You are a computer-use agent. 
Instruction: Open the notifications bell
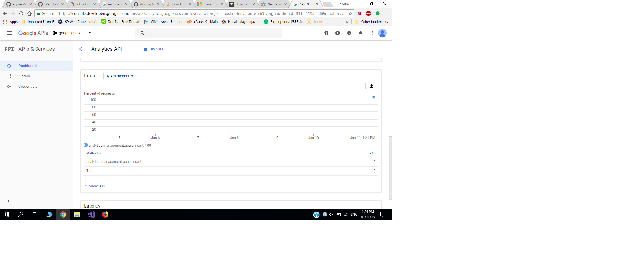(360, 33)
